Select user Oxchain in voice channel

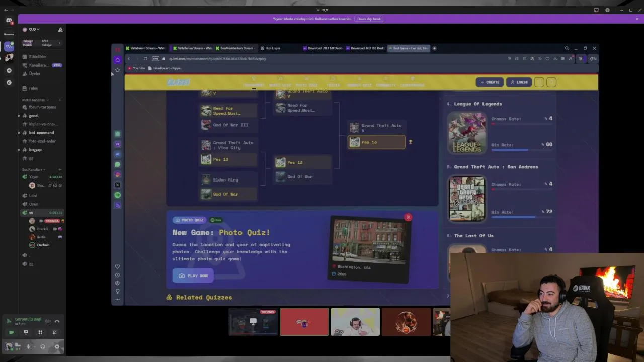point(43,245)
